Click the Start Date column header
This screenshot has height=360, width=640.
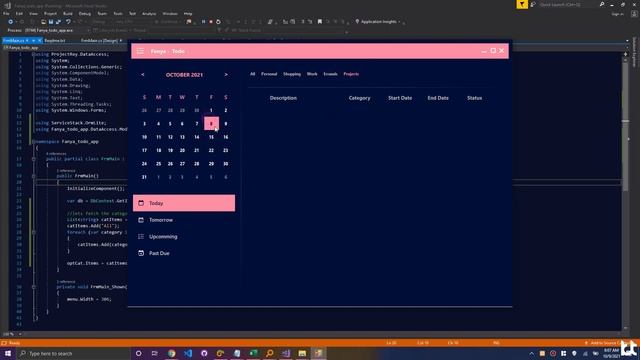click(x=400, y=98)
